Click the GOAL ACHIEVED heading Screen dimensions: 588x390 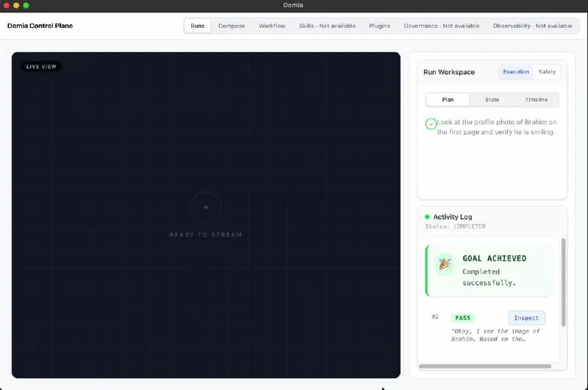(x=494, y=259)
